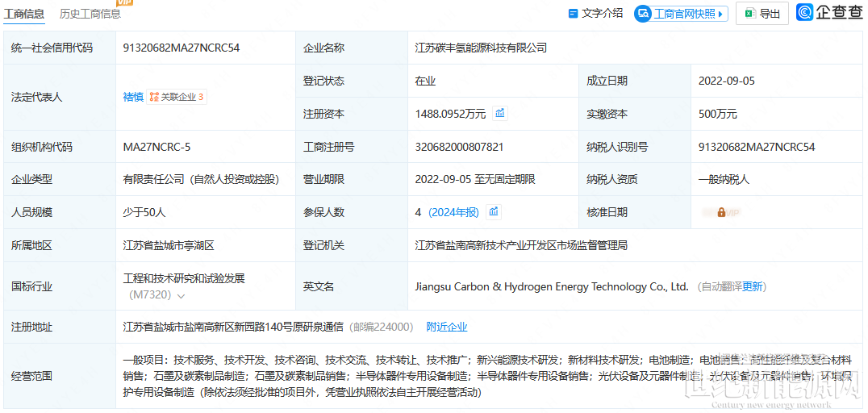Open the 2024年报 annual report link
The height and width of the screenshot is (413, 868).
(x=453, y=212)
